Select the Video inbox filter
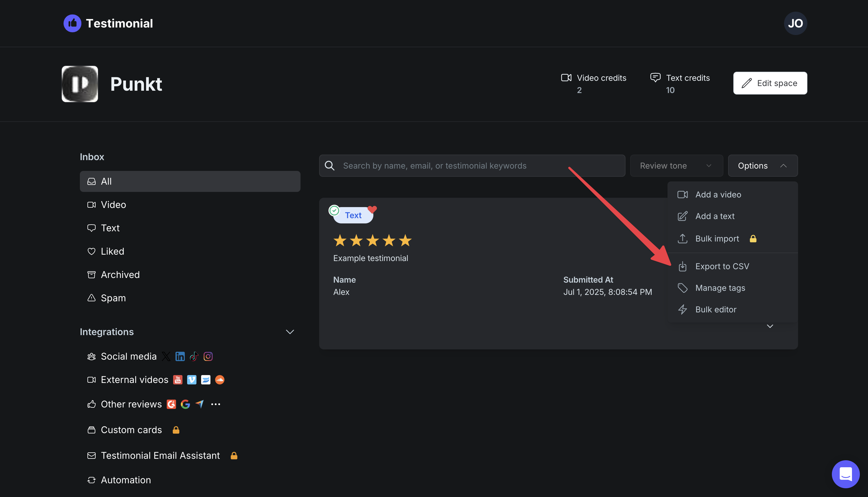 (x=190, y=204)
